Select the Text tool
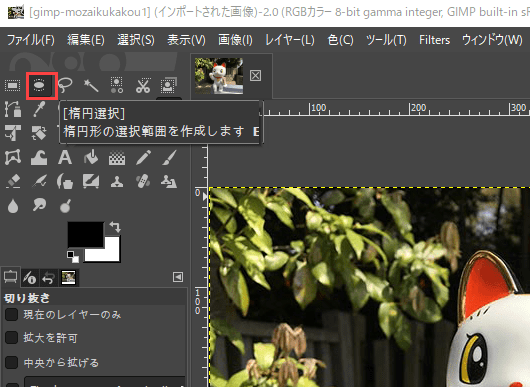Image resolution: width=530 pixels, height=387 pixels. (x=65, y=158)
